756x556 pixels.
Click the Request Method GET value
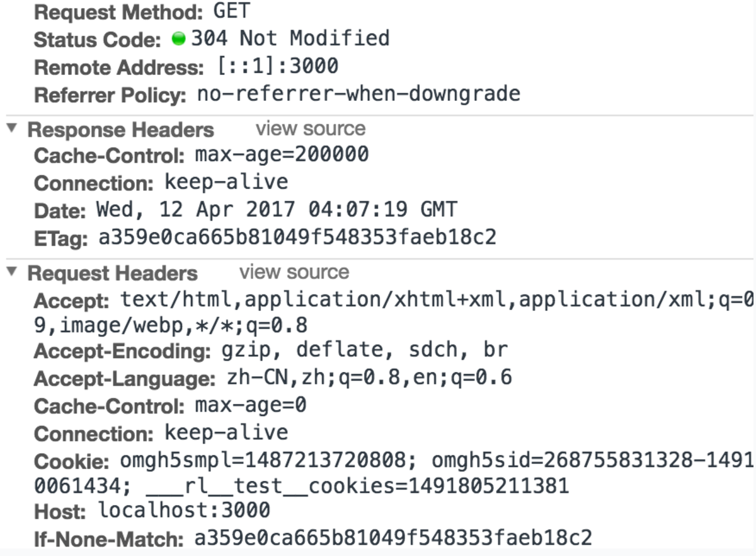coord(231,11)
